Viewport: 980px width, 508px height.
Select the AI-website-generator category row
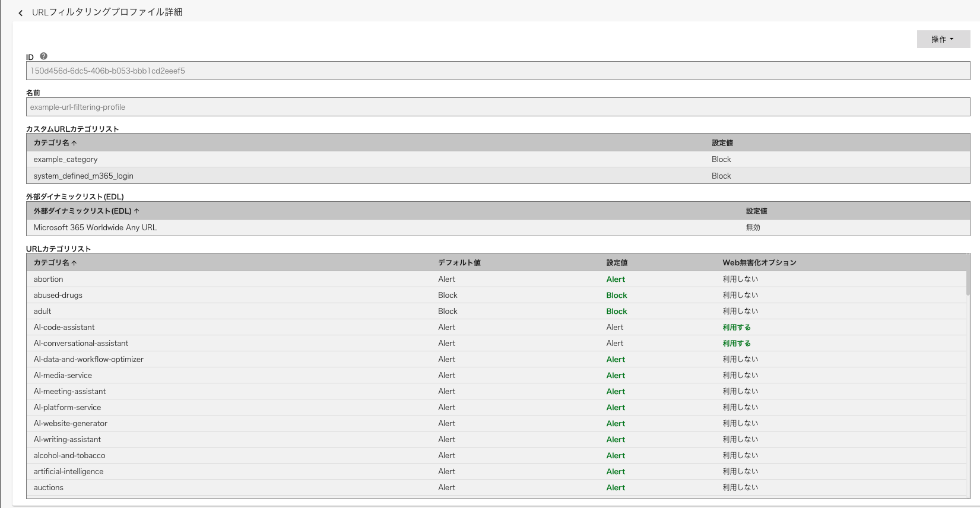click(x=496, y=423)
